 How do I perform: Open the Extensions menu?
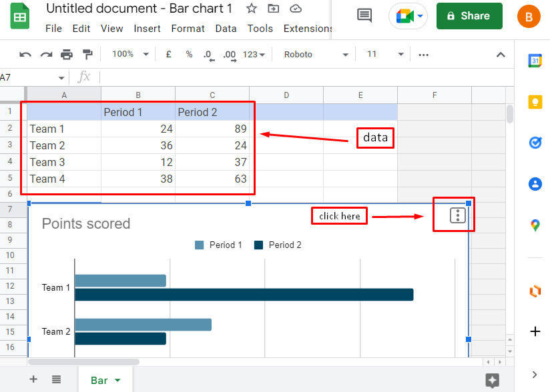click(x=308, y=29)
